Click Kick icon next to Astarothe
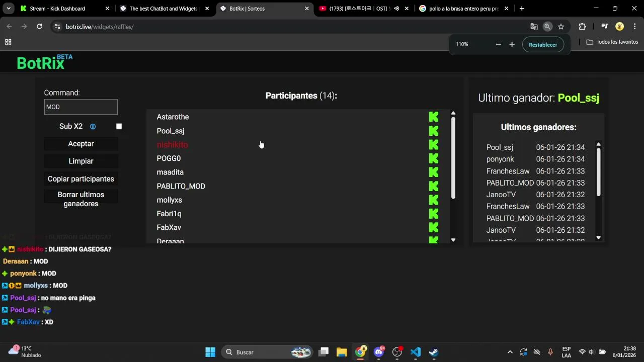The width and height of the screenshot is (644, 362). 434,117
